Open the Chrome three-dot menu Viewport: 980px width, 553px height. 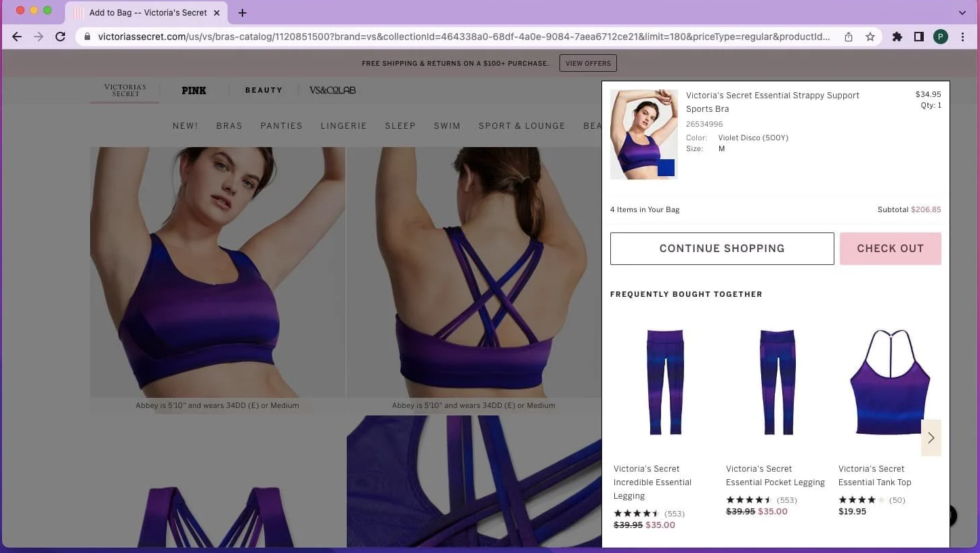[x=962, y=37]
